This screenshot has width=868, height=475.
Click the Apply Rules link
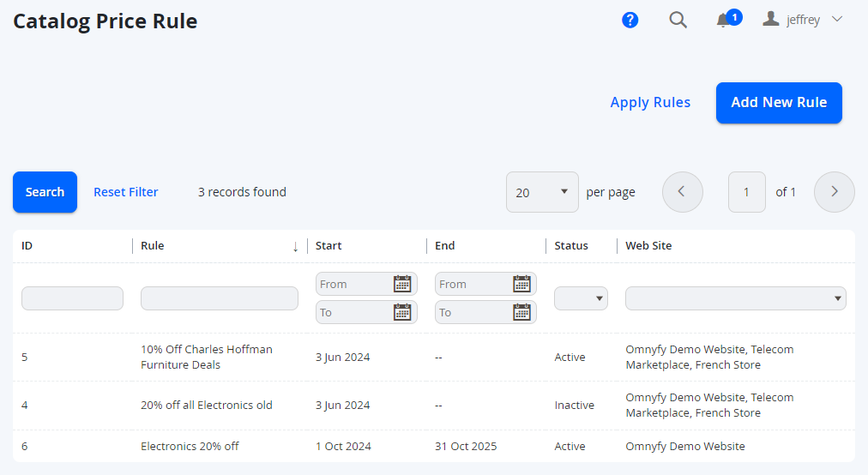coord(650,102)
